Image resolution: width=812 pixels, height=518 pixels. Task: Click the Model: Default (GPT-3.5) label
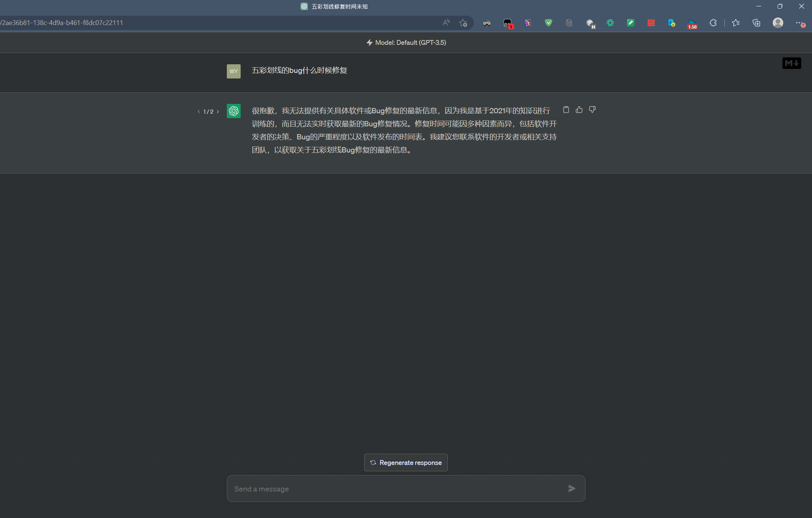coord(406,43)
